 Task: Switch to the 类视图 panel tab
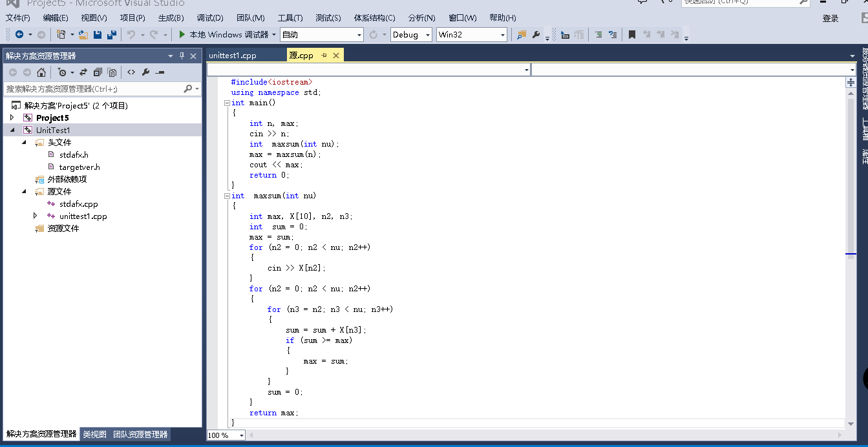point(94,435)
